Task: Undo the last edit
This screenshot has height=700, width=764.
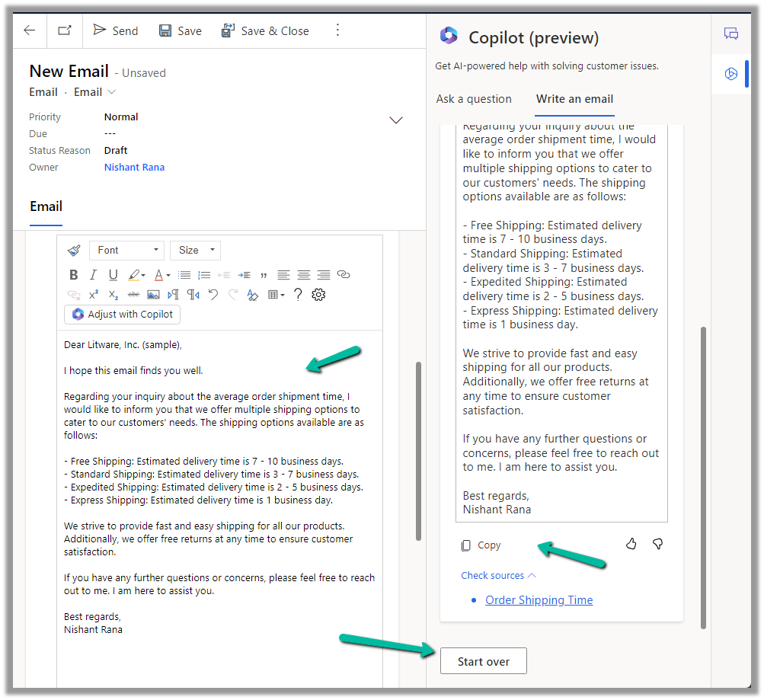Action: pyautogui.click(x=213, y=295)
